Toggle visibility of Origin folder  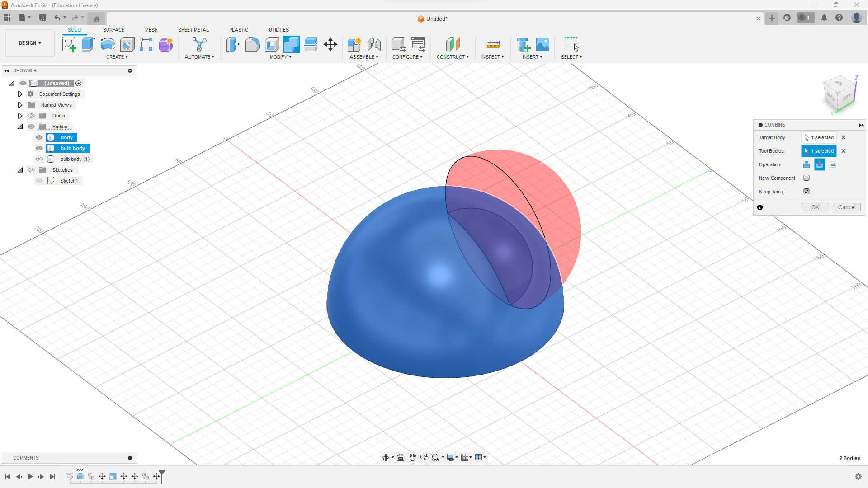[31, 116]
